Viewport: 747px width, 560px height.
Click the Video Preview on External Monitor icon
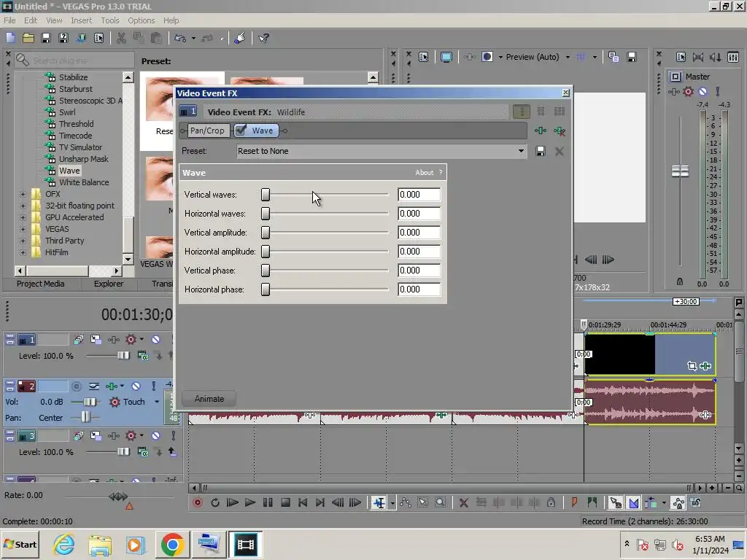(x=446, y=57)
